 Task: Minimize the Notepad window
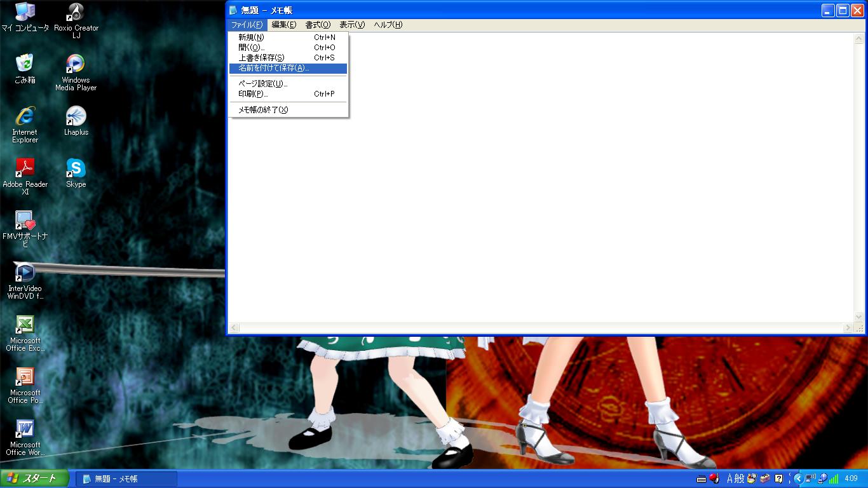coord(828,10)
